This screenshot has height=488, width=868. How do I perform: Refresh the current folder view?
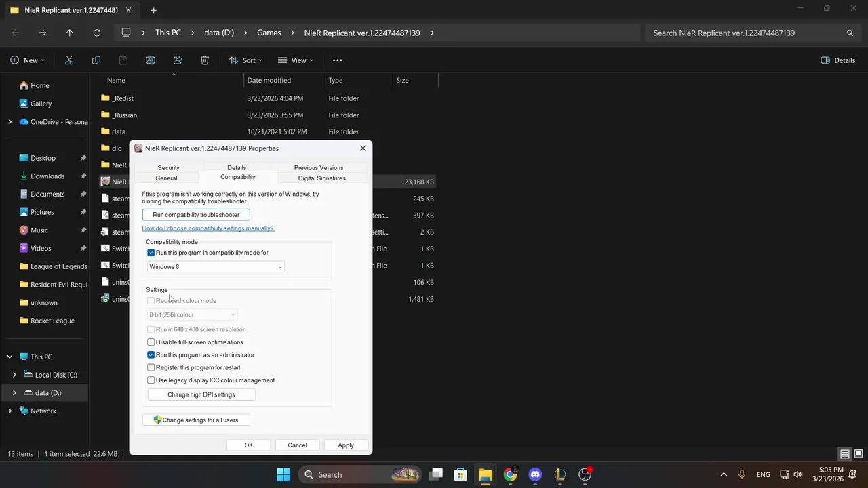click(97, 33)
